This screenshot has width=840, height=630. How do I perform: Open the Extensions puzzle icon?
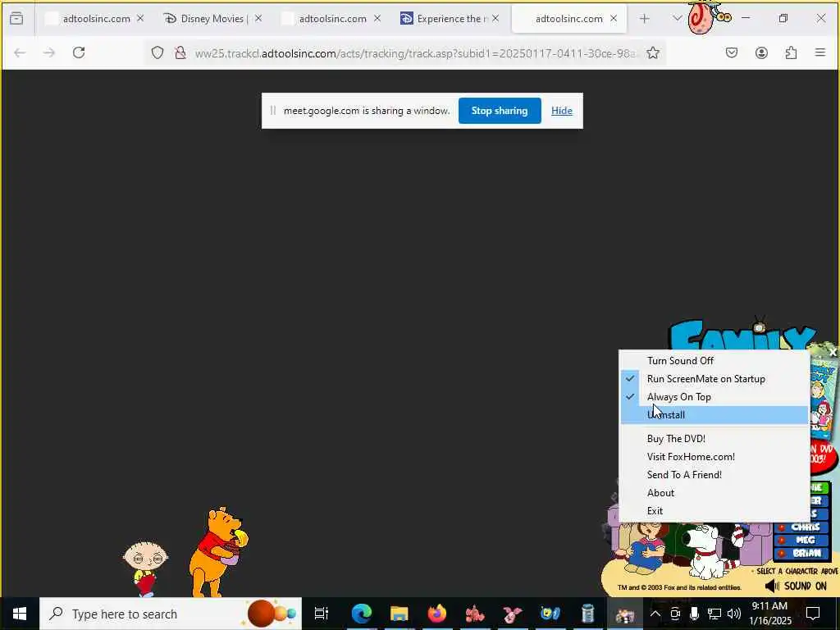791,52
